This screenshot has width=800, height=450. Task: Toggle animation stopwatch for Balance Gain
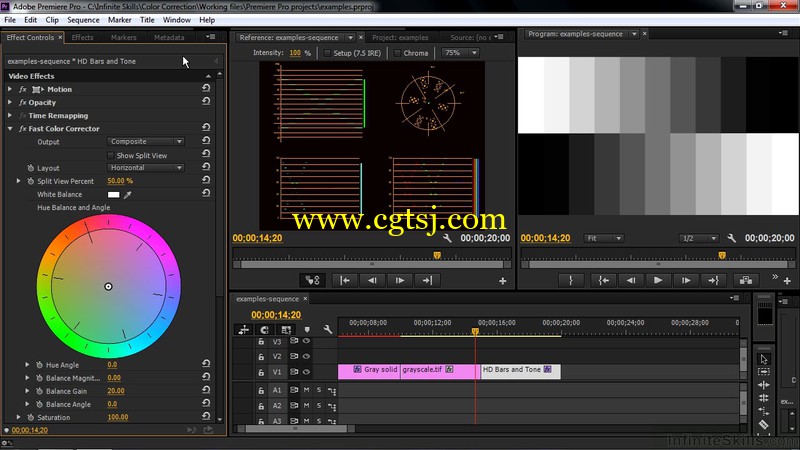click(39, 391)
